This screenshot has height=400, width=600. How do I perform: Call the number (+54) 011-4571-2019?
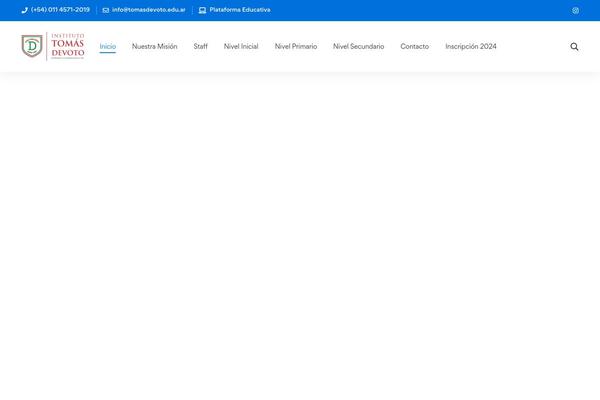tap(60, 10)
